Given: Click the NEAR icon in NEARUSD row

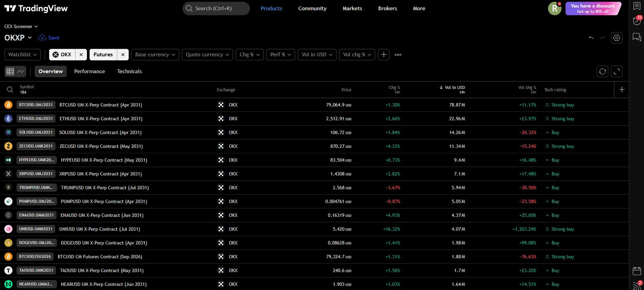Looking at the screenshot, I should coord(8,284).
